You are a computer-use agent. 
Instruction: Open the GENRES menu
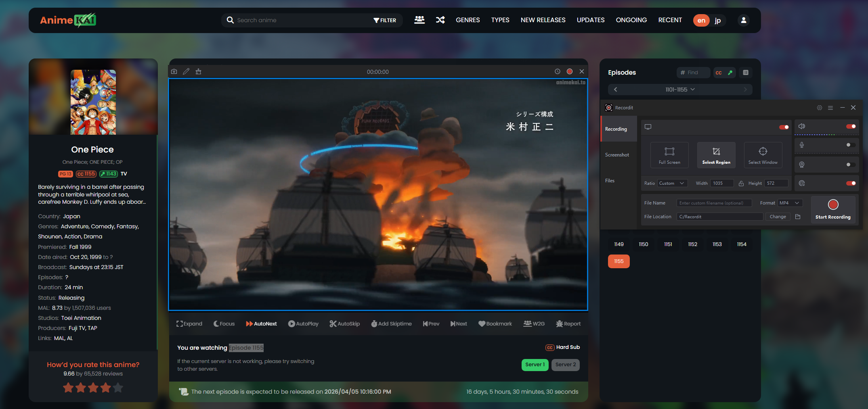[x=468, y=20]
